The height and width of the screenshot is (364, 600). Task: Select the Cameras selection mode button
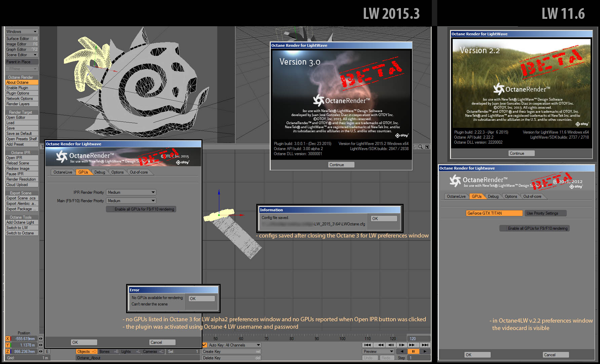click(153, 352)
